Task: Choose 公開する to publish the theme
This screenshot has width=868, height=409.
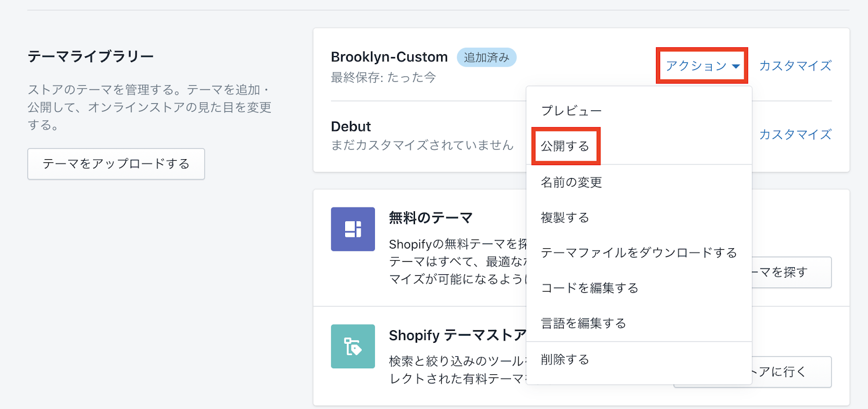Action: (565, 146)
